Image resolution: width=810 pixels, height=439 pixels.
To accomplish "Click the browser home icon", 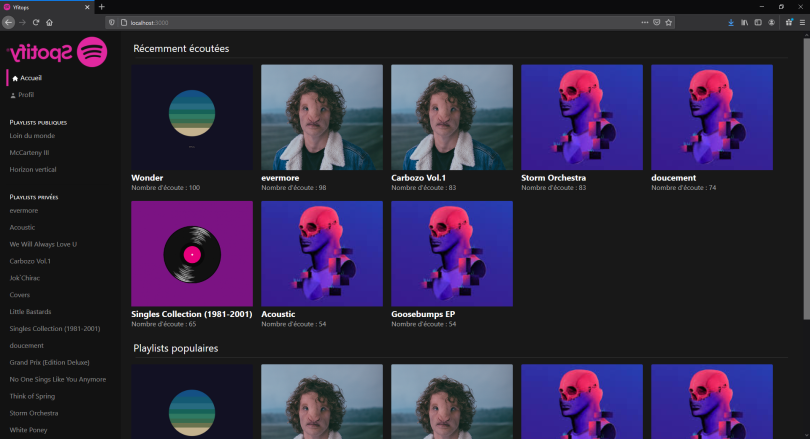I will point(49,22).
